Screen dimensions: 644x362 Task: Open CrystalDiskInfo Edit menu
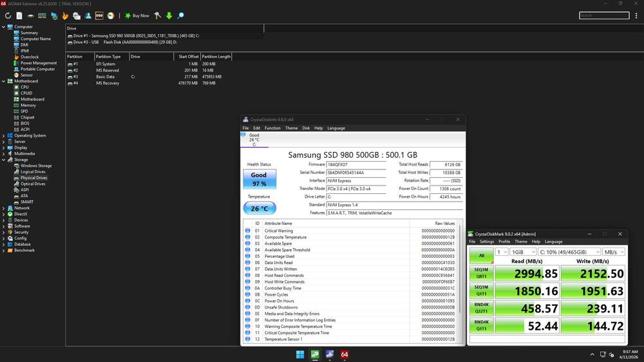pos(257,128)
